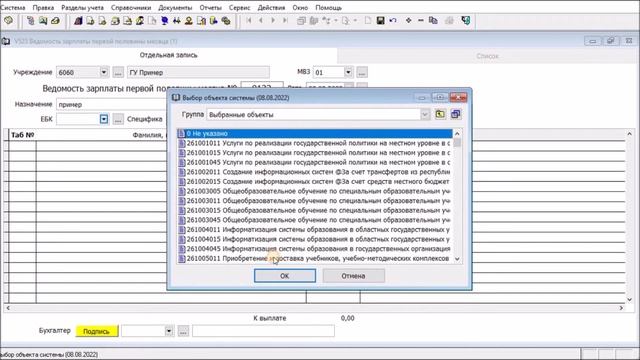Click the Таб № column header
The height and width of the screenshot is (360, 640).
[22, 135]
